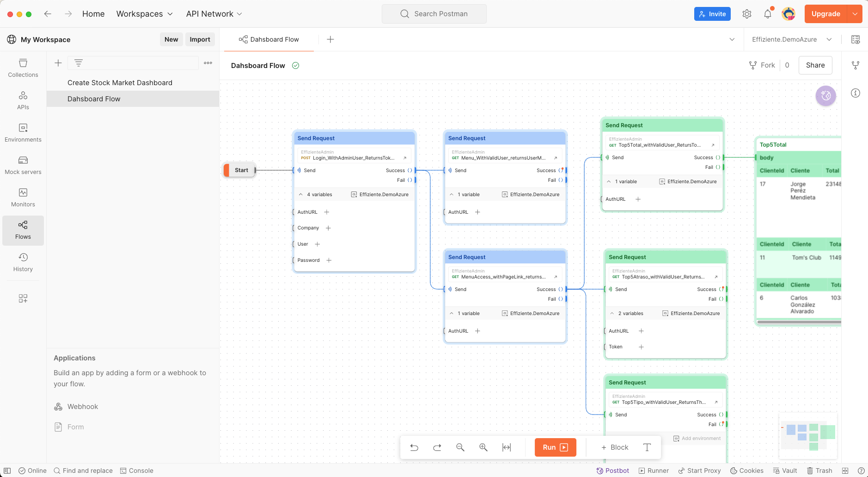Toggle two-pane view in status bar

point(845,471)
